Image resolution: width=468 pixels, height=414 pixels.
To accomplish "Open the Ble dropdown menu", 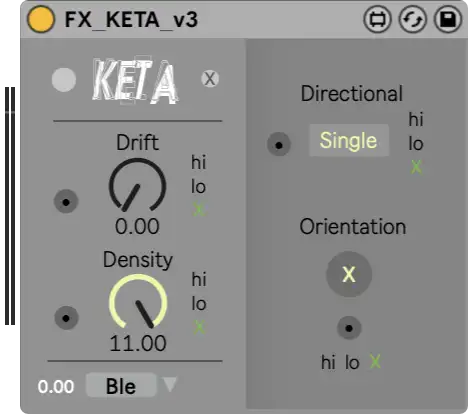I will (x=121, y=386).
